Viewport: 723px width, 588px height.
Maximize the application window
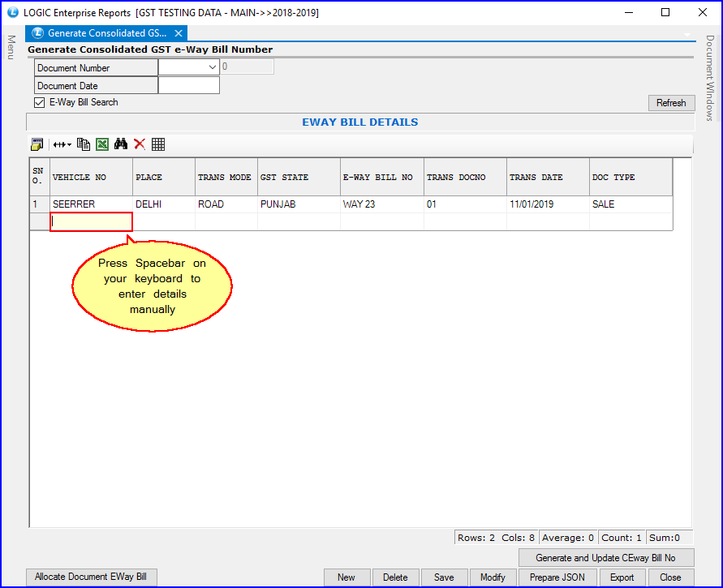[665, 12]
